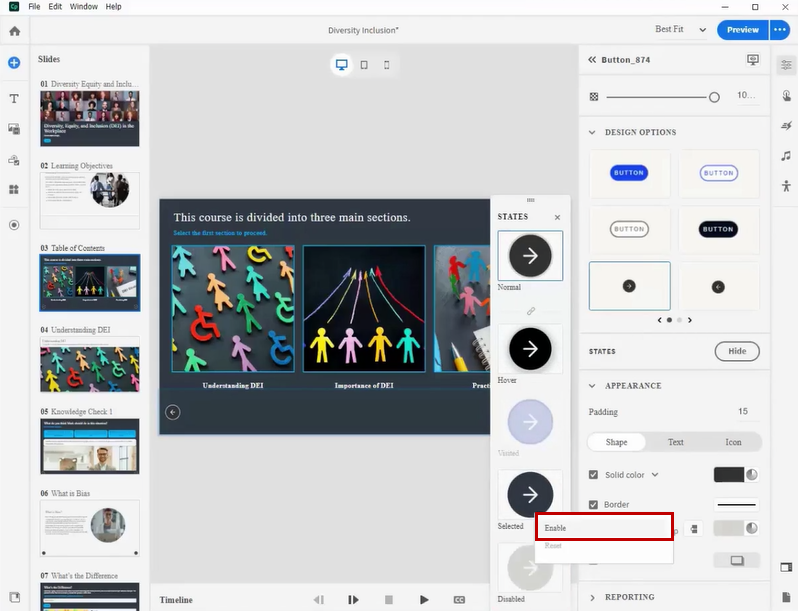Viewport: 798px width, 611px height.
Task: Toggle closed captions in the timeline
Action: pyautogui.click(x=459, y=600)
